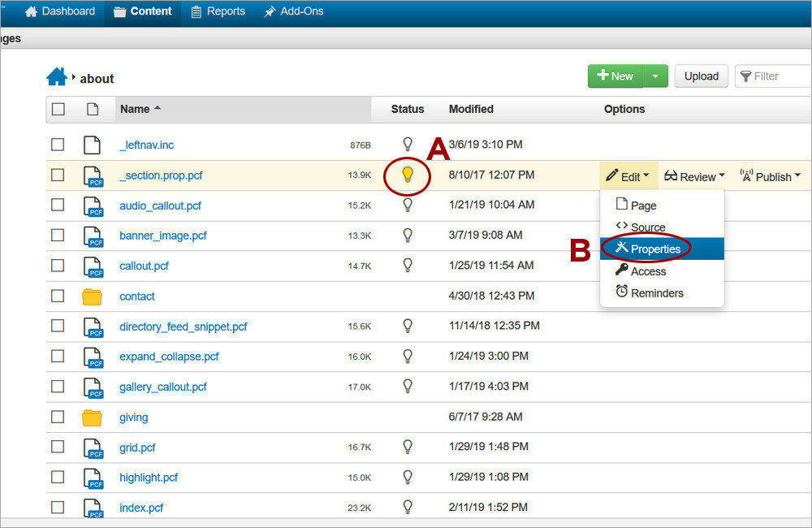Click the PCF file icon for audio_callout.pcf

click(93, 206)
